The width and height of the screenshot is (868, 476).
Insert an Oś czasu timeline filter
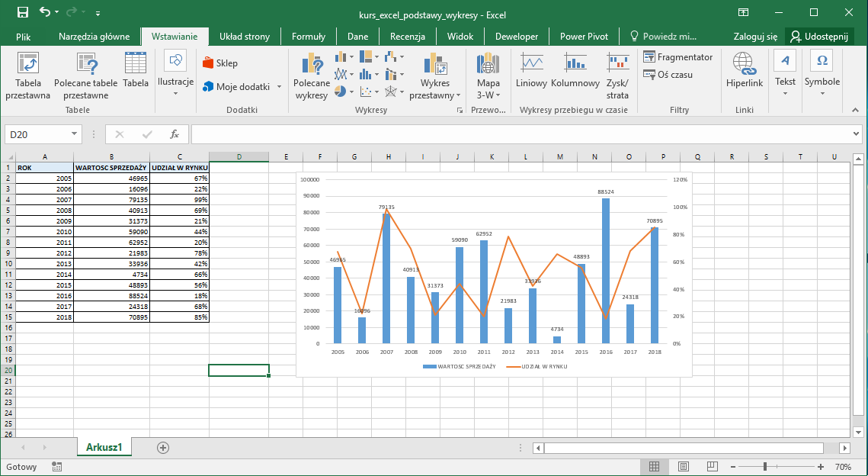pyautogui.click(x=668, y=74)
